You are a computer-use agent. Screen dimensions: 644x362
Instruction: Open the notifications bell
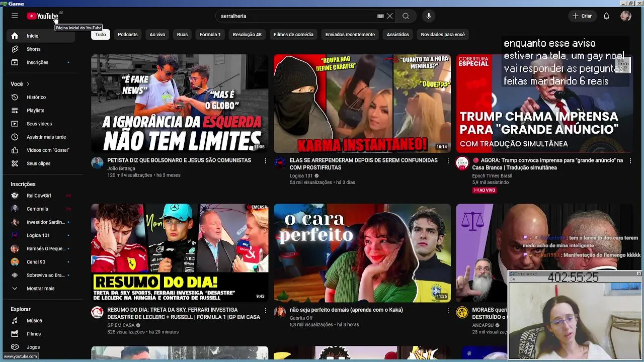click(606, 16)
